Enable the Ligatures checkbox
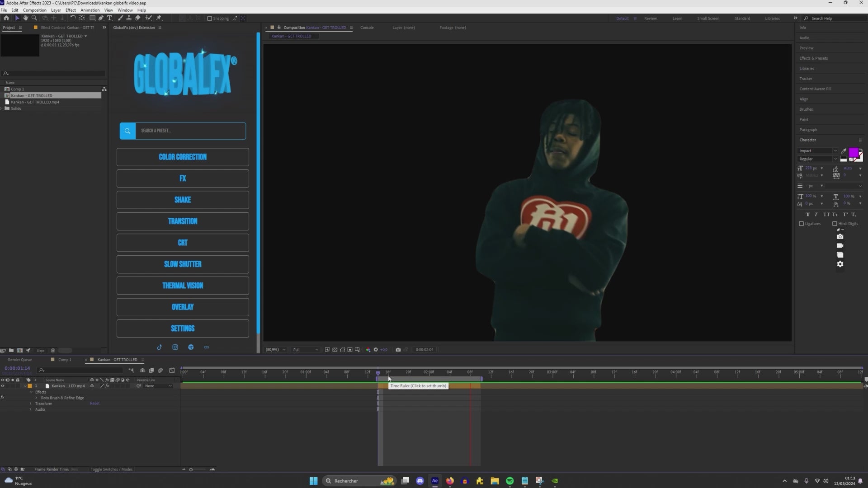 click(x=802, y=224)
